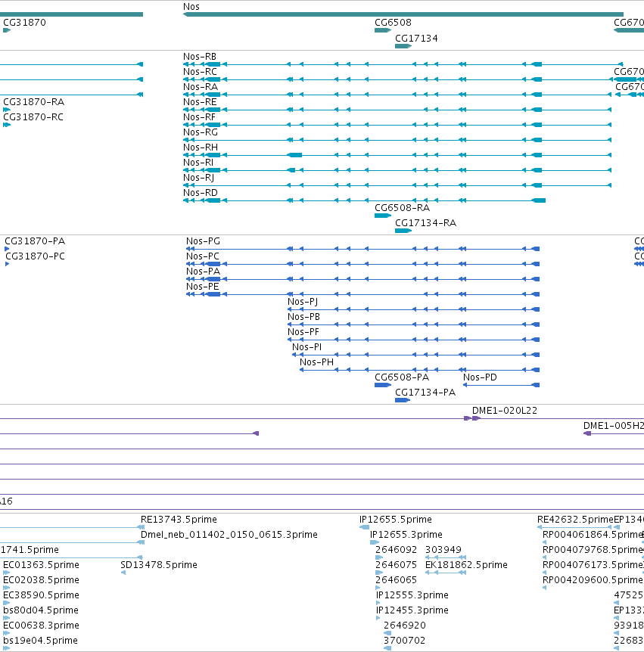Open the bs80d04.5prime EST label
This screenshot has width=644, height=652.
pyautogui.click(x=40, y=610)
